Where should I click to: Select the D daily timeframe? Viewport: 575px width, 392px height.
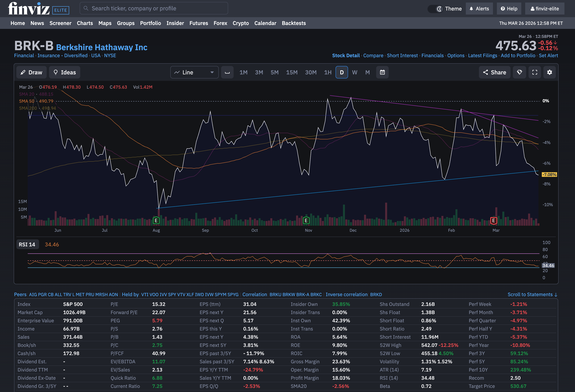point(341,72)
